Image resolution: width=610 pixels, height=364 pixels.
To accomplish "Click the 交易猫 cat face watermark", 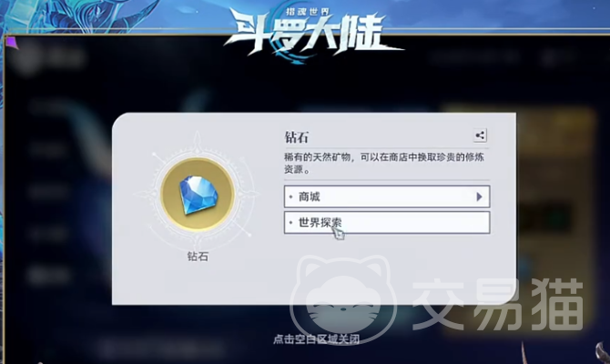I will tap(343, 298).
